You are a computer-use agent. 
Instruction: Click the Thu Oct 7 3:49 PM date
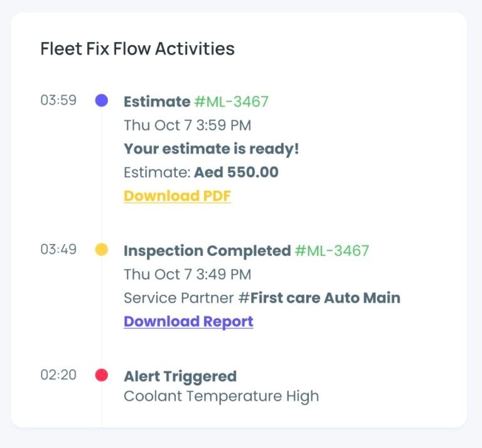click(187, 274)
